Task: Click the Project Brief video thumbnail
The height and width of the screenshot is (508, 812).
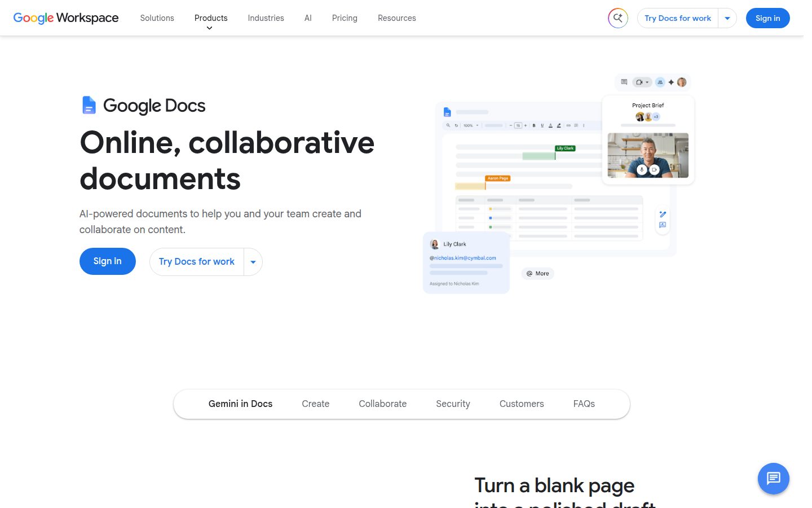Action: tap(648, 155)
